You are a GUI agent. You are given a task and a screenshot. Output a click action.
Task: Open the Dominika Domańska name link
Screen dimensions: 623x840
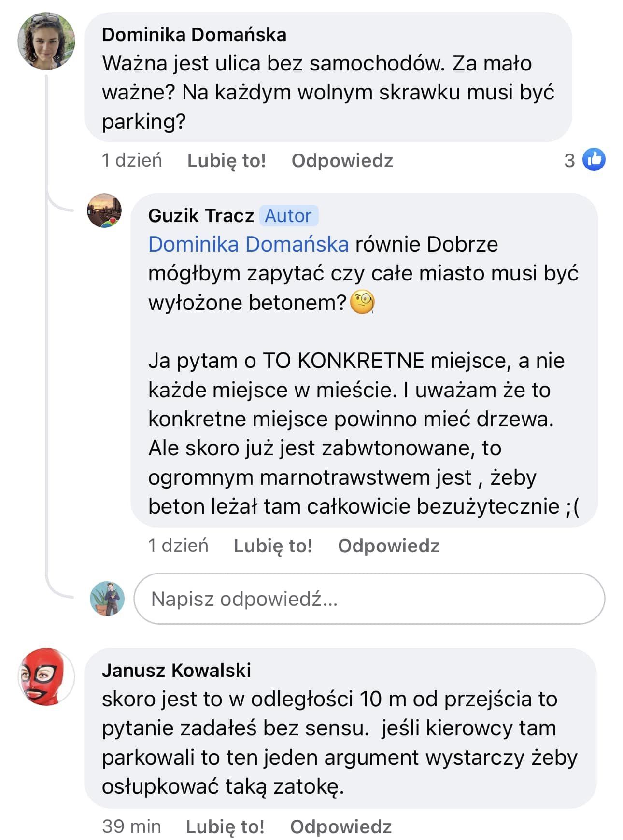pos(194,35)
